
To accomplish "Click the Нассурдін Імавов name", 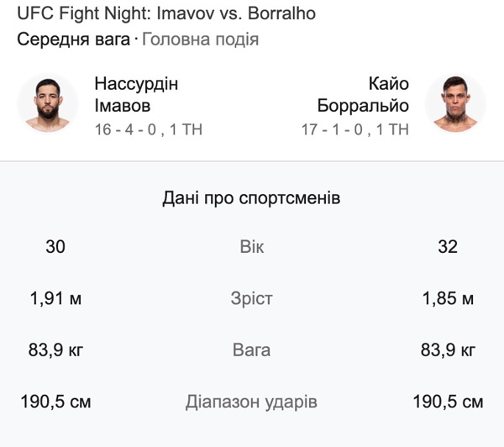I will click(136, 95).
